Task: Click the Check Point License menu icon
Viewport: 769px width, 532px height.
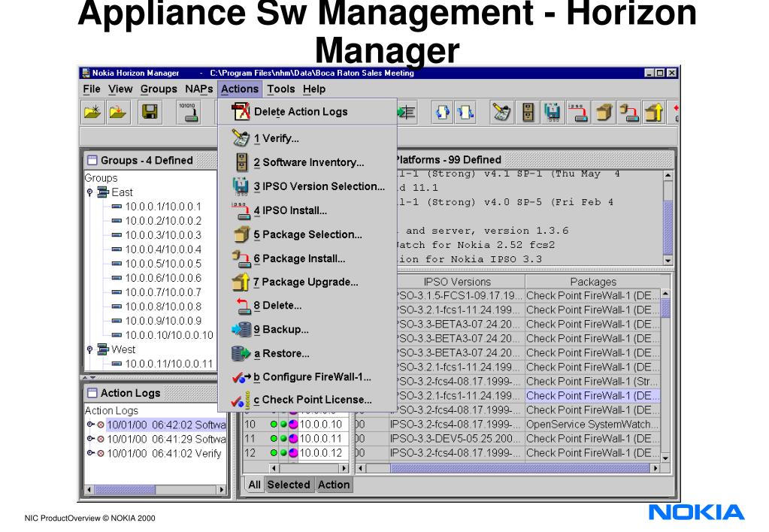Action: [x=241, y=400]
